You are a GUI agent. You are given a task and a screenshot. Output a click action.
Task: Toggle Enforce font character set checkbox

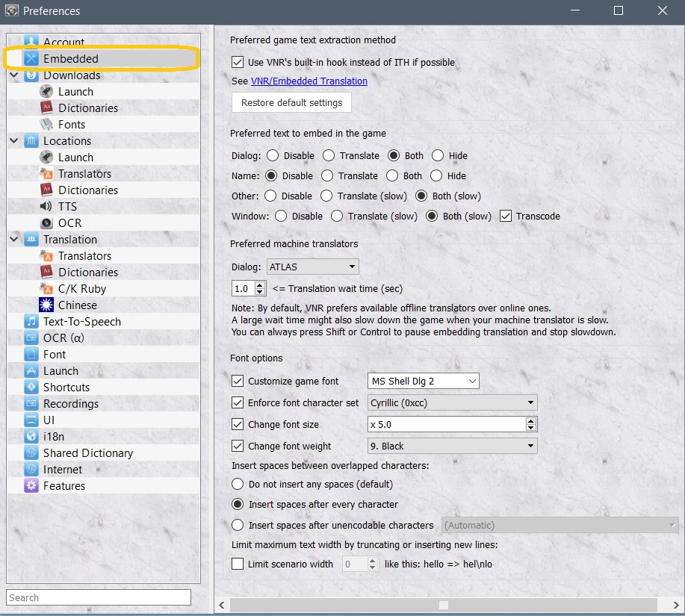[238, 402]
